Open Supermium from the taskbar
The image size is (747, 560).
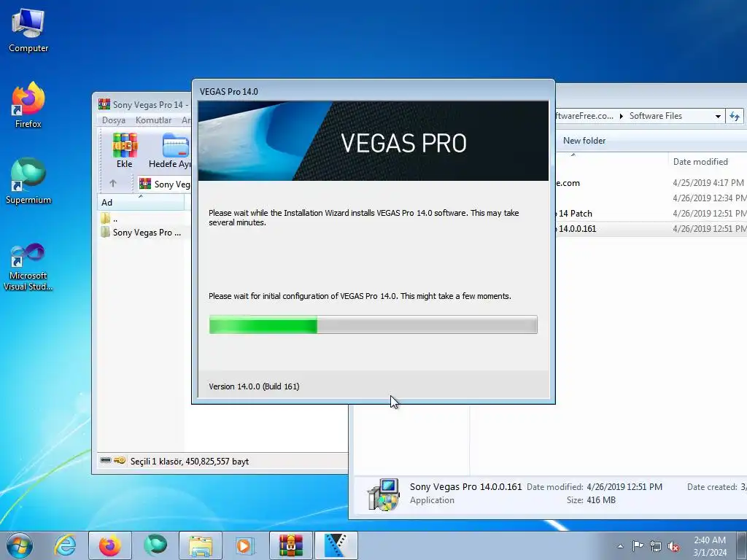point(155,545)
